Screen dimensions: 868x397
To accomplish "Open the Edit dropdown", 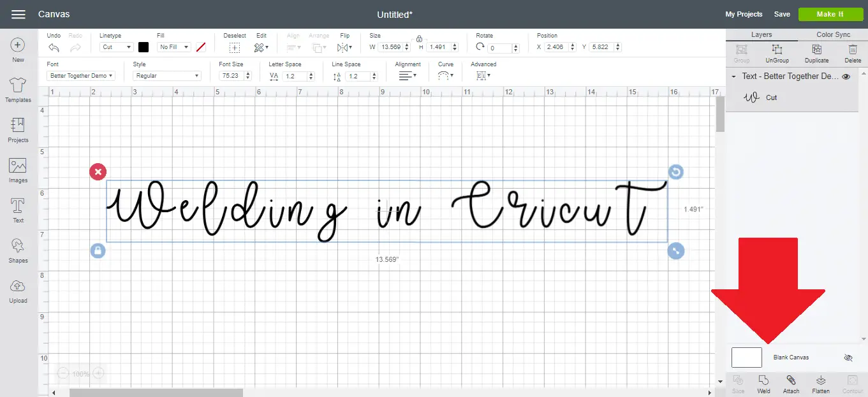I will pos(261,48).
